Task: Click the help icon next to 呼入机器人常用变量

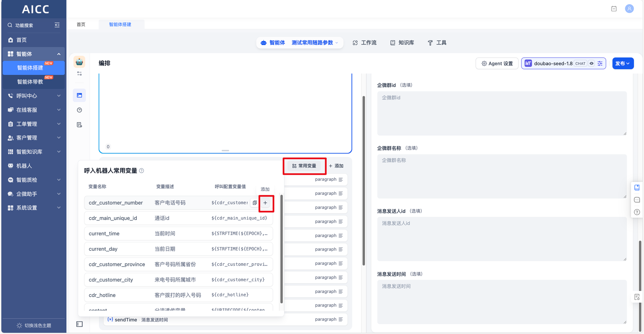Action: [x=141, y=171]
